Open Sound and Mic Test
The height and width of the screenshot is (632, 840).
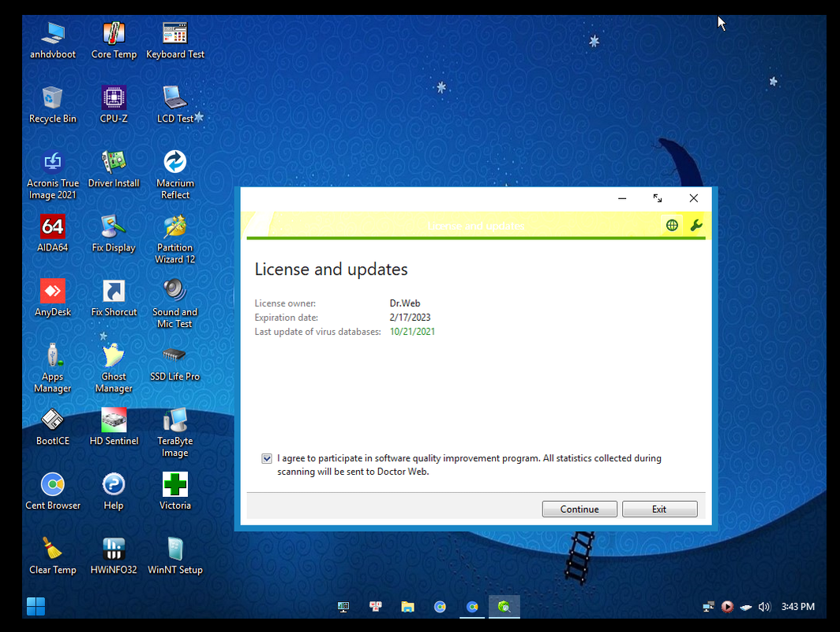(x=175, y=303)
